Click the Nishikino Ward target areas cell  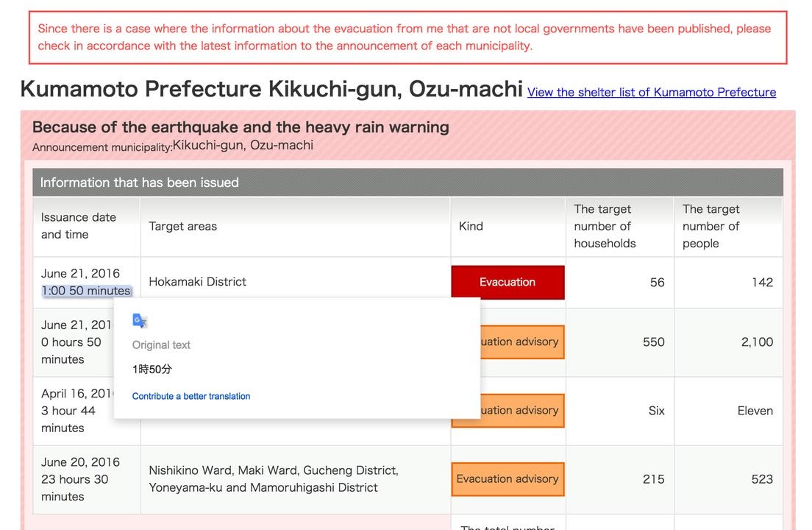[x=274, y=478]
